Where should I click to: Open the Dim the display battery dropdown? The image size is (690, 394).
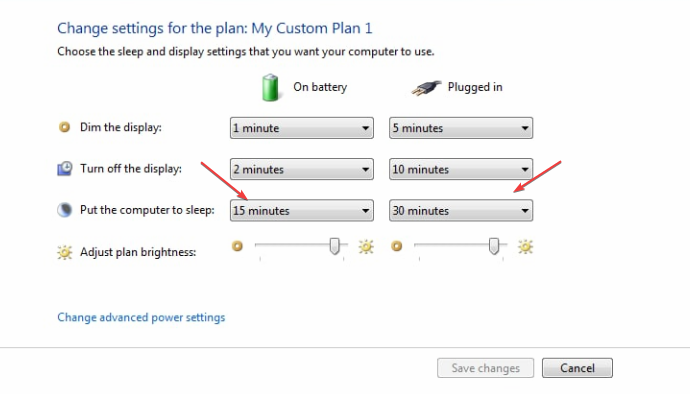(x=302, y=128)
